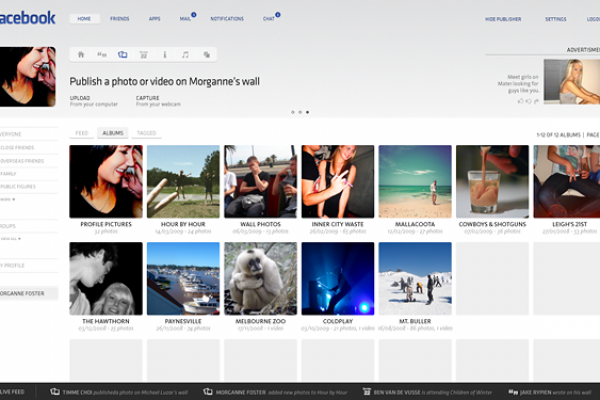Open Coldplay album thumbnail
Viewport: 600px width, 400px height.
coord(338,279)
